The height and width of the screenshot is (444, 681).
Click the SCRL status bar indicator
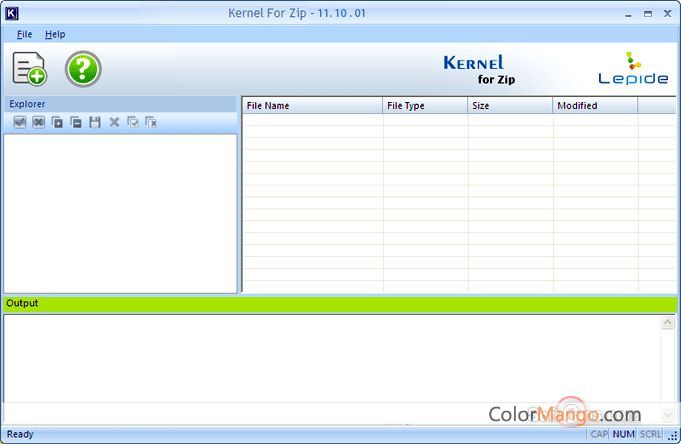[x=650, y=434]
